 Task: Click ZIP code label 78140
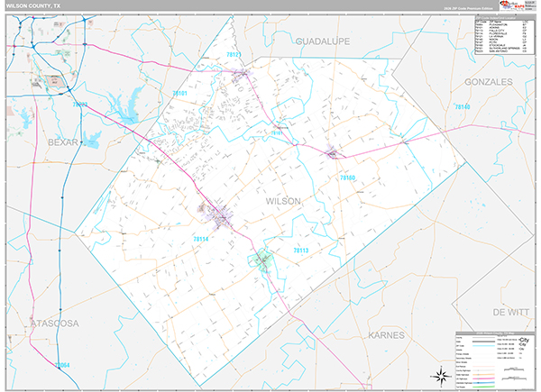[463, 107]
